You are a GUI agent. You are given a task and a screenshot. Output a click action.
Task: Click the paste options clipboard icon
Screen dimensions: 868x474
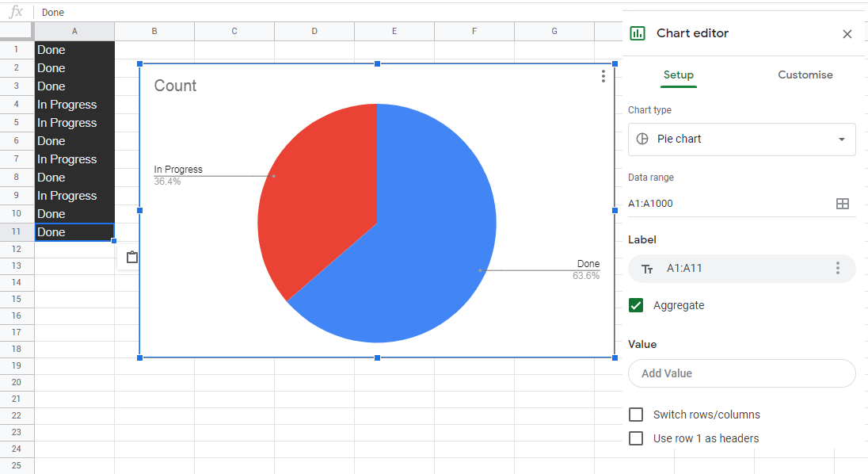131,257
